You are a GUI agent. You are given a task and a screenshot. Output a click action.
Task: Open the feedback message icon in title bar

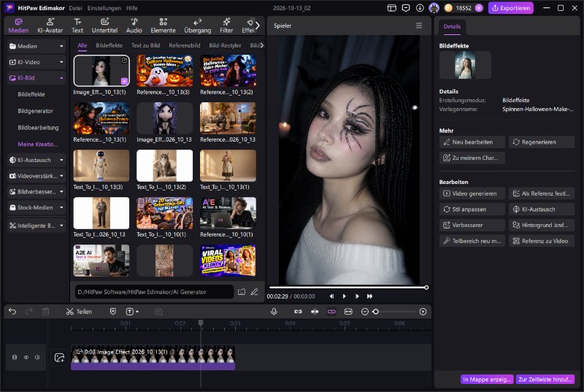tap(406, 8)
